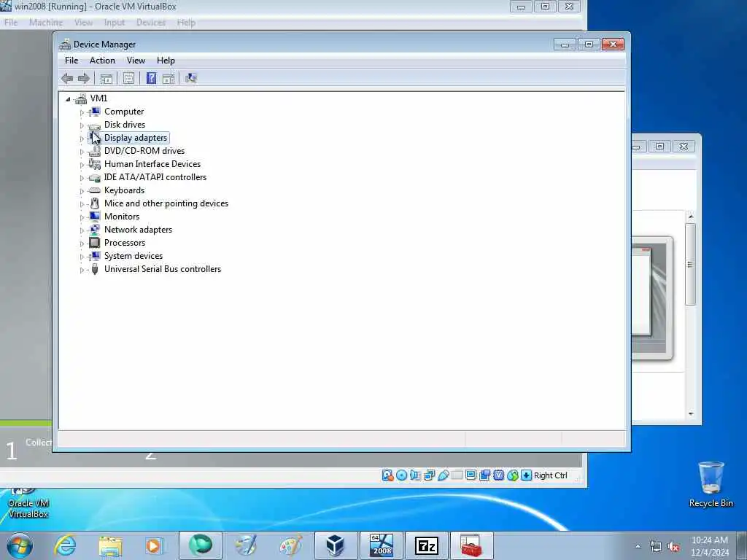
Task: Open Windows Media Player from the taskbar
Action: pyautogui.click(x=154, y=545)
